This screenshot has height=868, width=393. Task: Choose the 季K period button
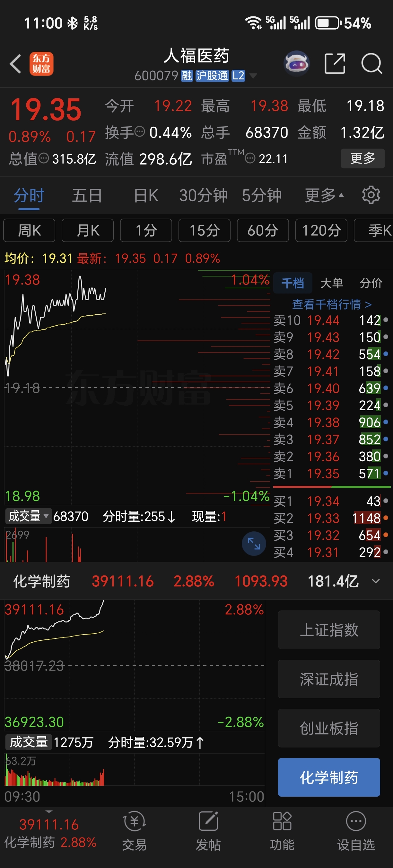[373, 231]
